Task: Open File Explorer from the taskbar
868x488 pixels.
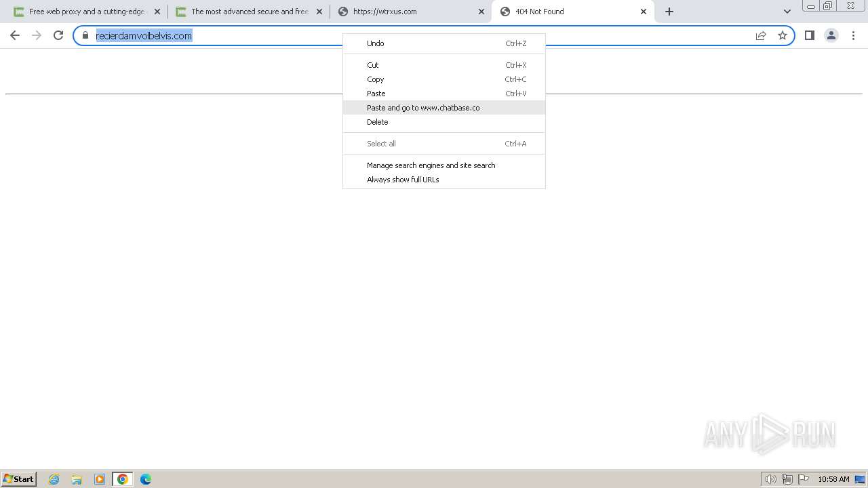Action: (x=77, y=479)
